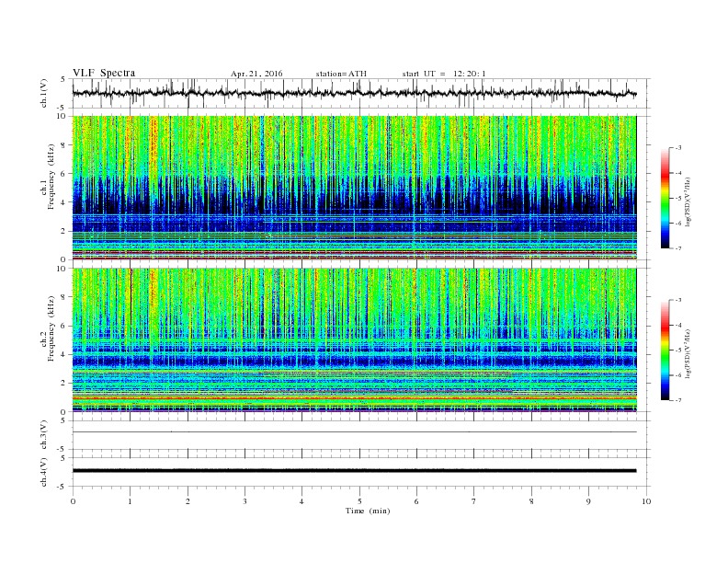Click the 'start UT = 12:20:1' label
Image resolution: width=728 pixels, height=563 pixels.
(444, 74)
